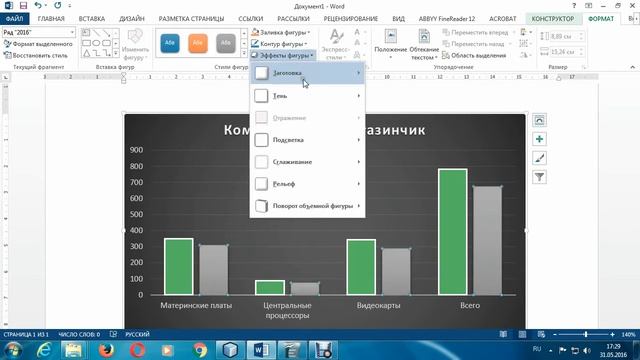Click zoom slider handle in status bar
640x360 pixels.
586,334
